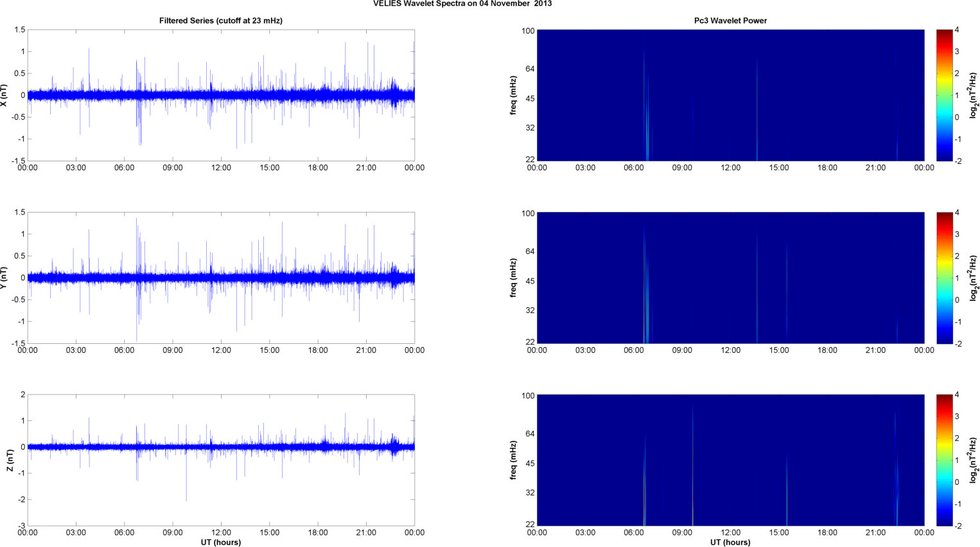Image resolution: width=980 pixels, height=547 pixels.
Task: Click 'UT (hours)' label under the Z series plot
Action: pos(221,543)
